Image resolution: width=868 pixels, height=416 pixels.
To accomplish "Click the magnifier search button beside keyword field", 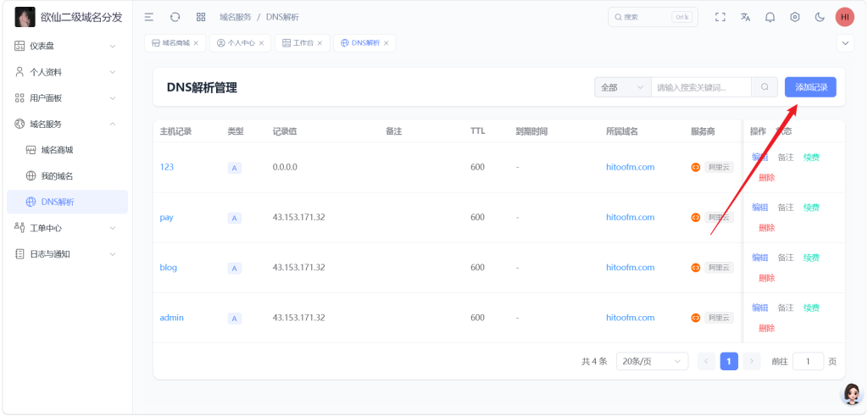I will (765, 87).
